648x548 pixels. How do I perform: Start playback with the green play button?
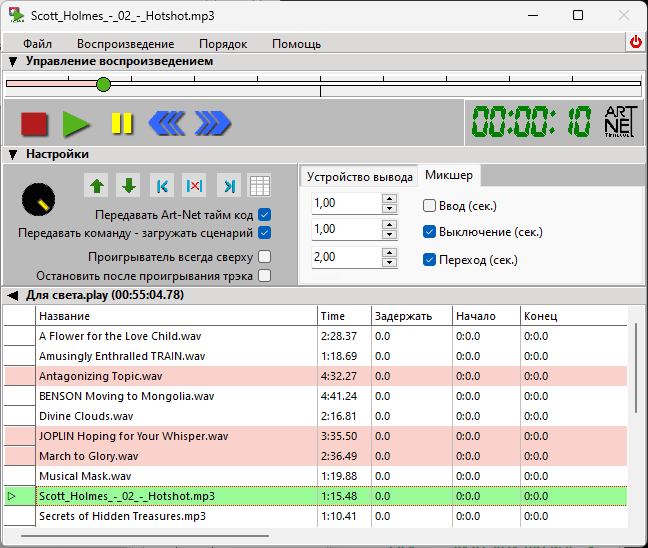[76, 124]
